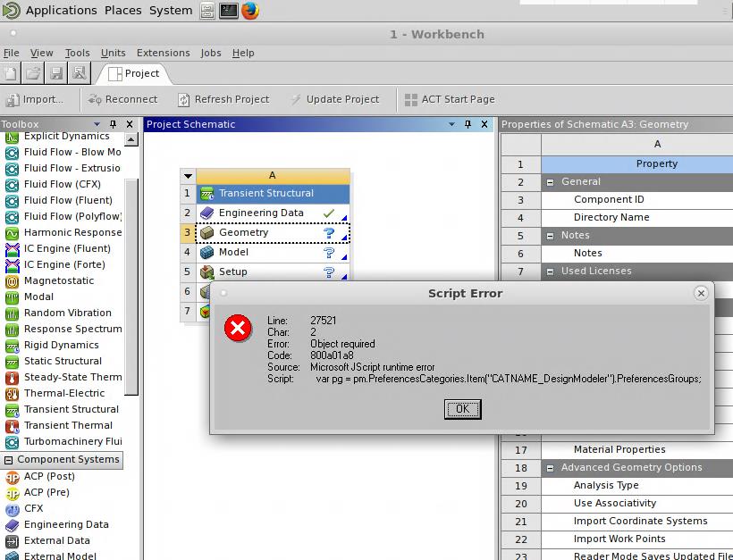Open the Extensions menu

coord(164,53)
